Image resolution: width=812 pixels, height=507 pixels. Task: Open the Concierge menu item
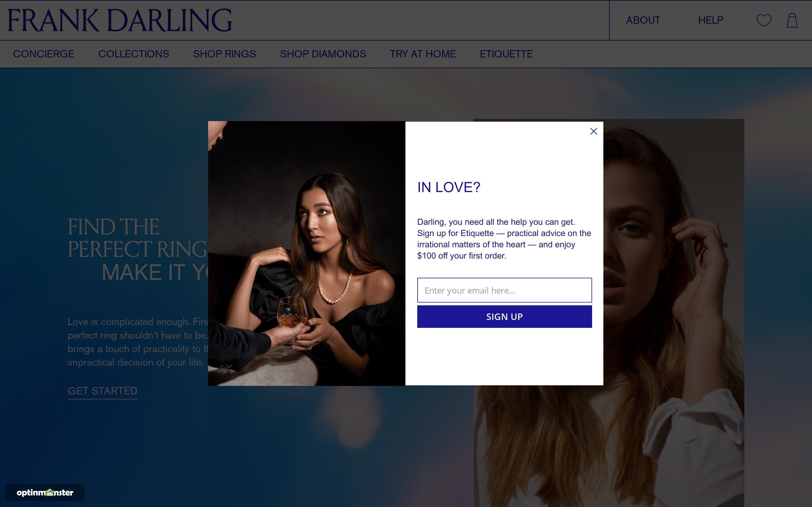pos(44,54)
